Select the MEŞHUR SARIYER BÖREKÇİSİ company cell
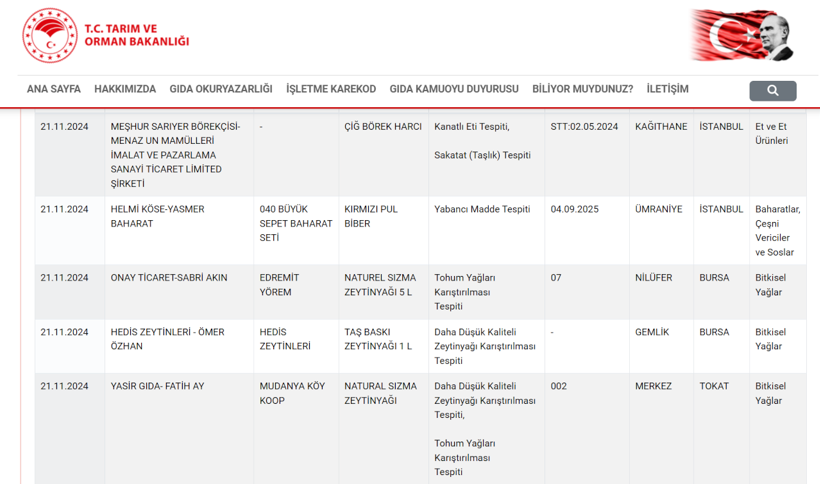Screen dimensions: 820x484 point(179,155)
